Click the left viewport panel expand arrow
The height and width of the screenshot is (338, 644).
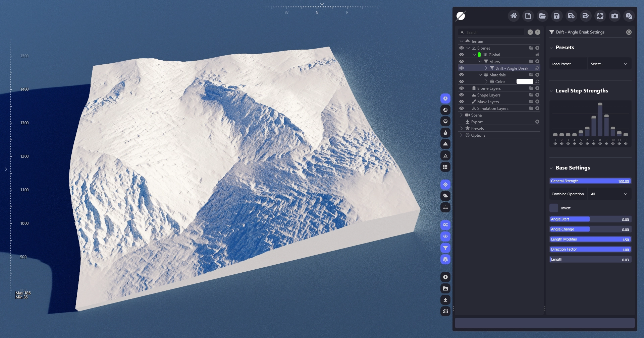[x=6, y=169]
